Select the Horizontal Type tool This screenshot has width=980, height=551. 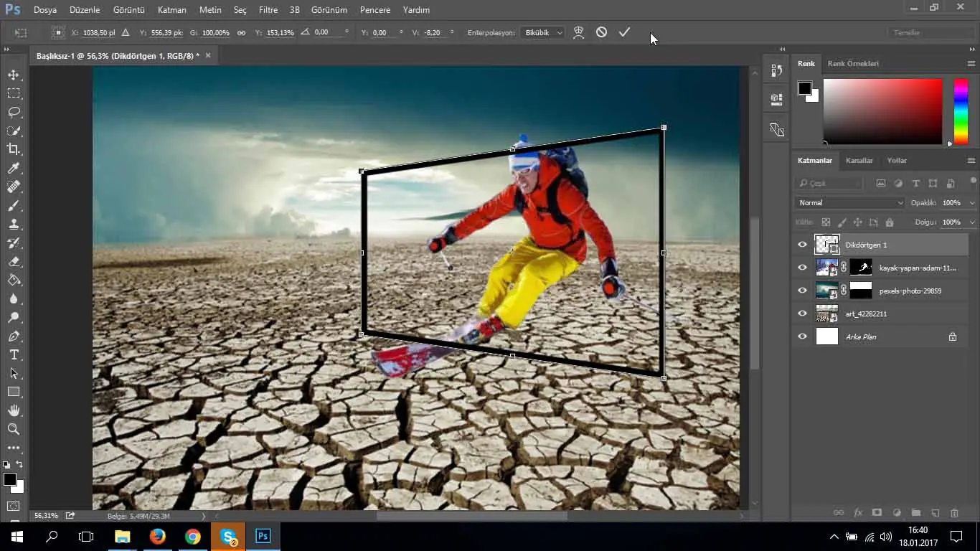coord(14,354)
